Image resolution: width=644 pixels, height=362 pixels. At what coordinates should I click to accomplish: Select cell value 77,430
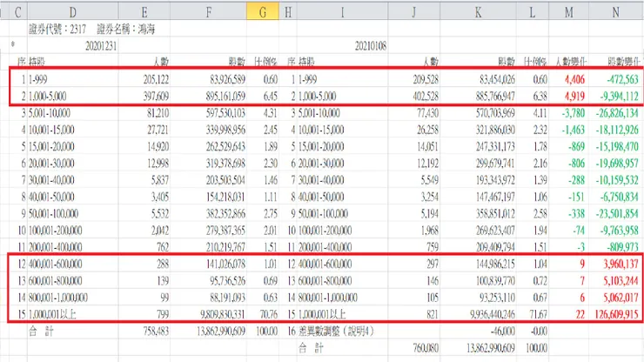point(427,113)
